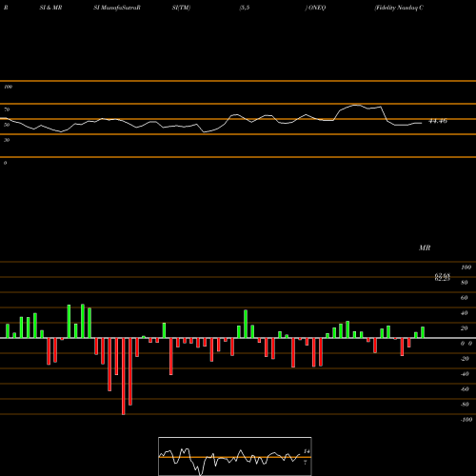
Task: Click the last green bar in the MR histogram
Action: tap(423, 332)
